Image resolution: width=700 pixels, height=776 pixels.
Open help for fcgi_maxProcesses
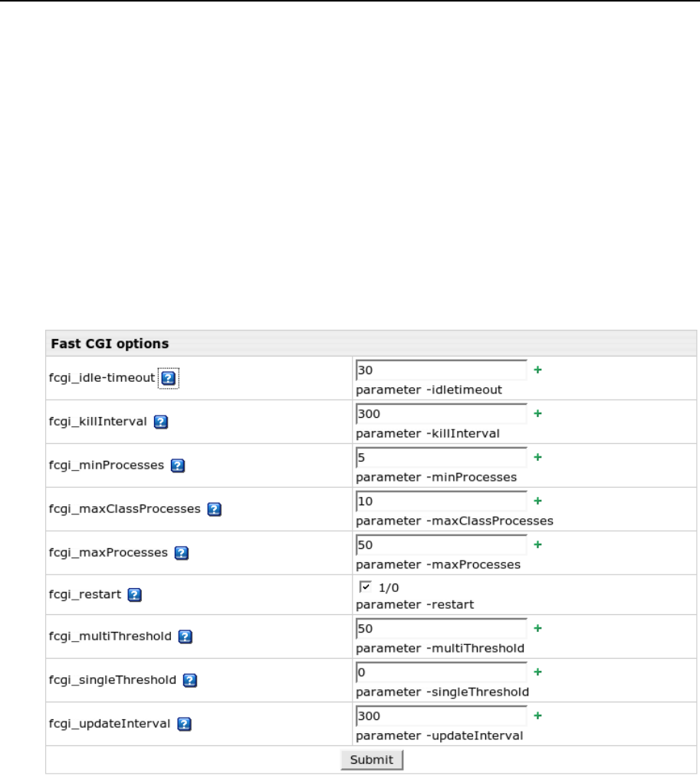(x=182, y=553)
